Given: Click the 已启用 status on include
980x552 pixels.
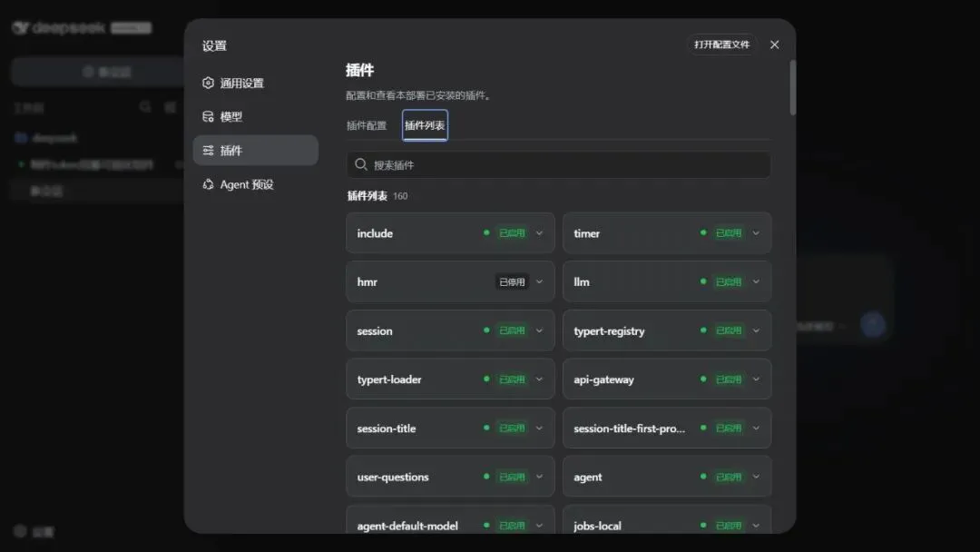Looking at the screenshot, I should pyautogui.click(x=512, y=233).
